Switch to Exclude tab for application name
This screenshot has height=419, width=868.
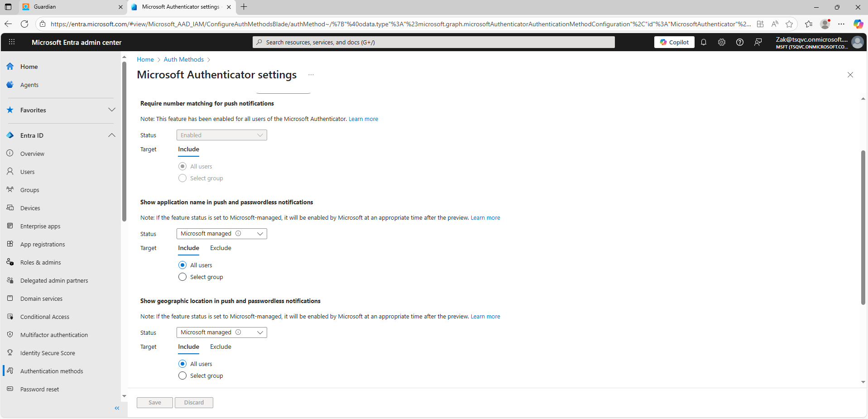[221, 248]
